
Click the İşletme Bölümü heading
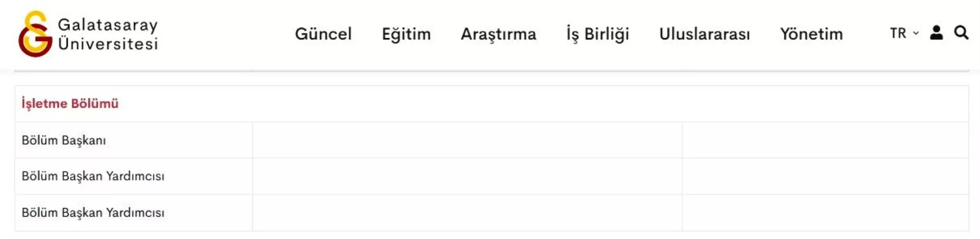[x=70, y=103]
